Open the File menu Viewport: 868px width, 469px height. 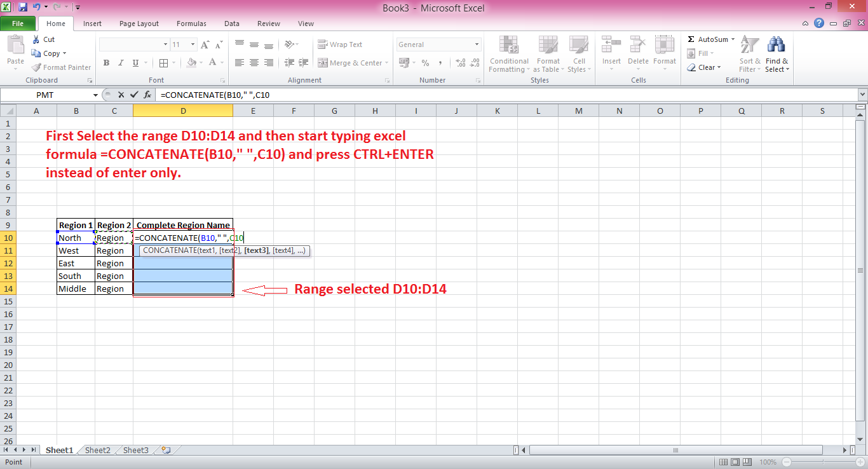[x=18, y=23]
